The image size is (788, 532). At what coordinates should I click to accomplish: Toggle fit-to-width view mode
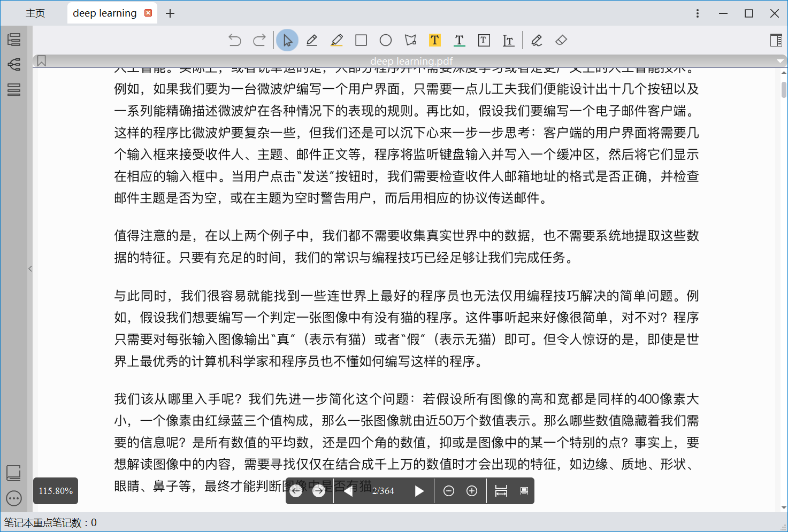click(x=501, y=491)
